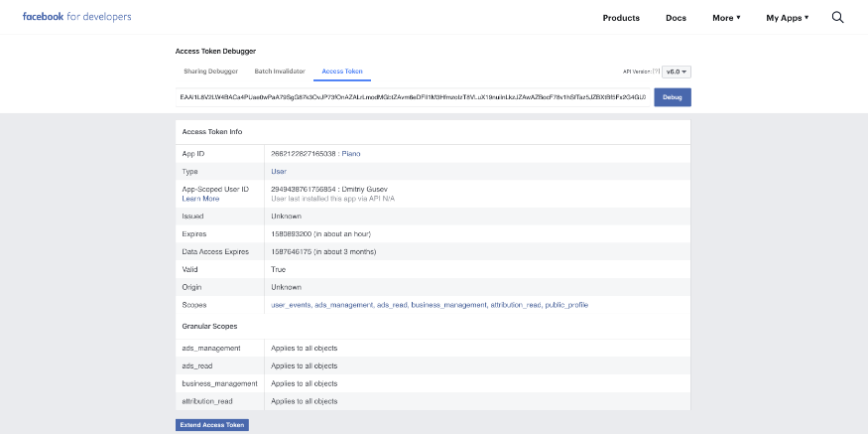Select the App ID number 2662122827165038
868x434 pixels.
[x=304, y=154]
